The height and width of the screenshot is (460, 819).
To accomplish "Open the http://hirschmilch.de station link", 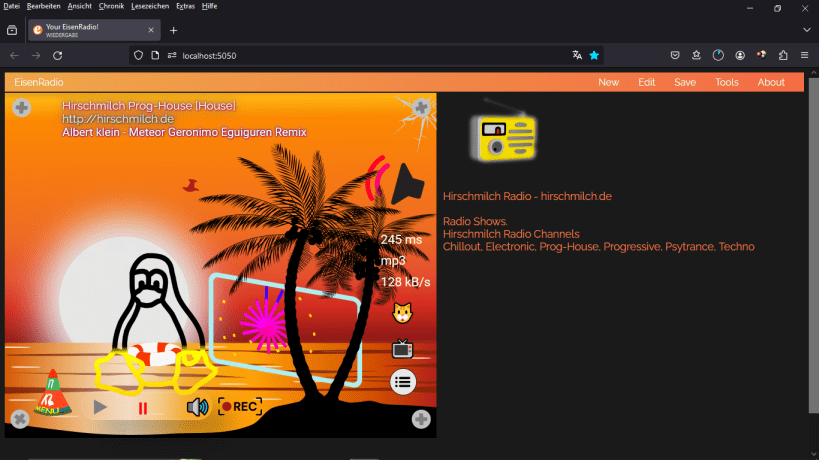I will [x=118, y=119].
